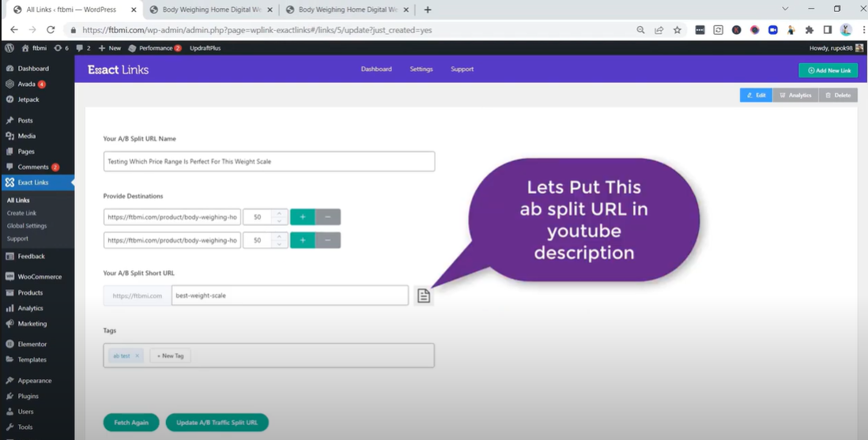Open the Chrome three-dot menu

[863, 30]
